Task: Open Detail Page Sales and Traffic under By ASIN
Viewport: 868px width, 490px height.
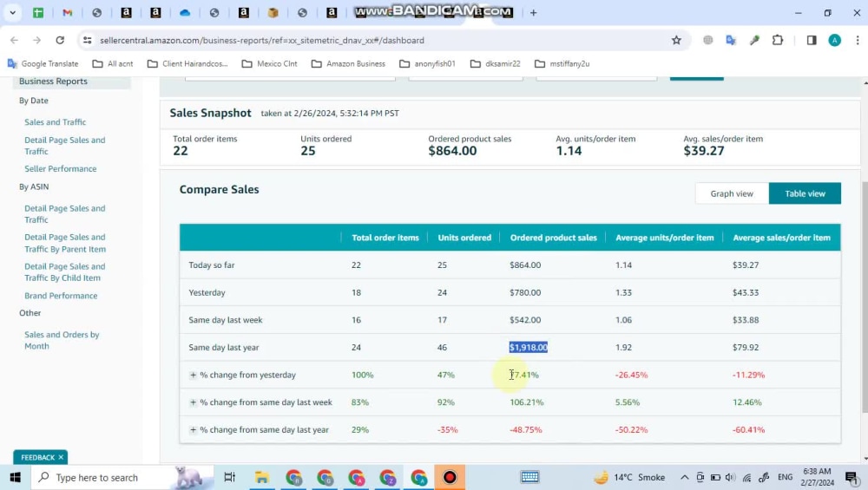Action: [65, 214]
